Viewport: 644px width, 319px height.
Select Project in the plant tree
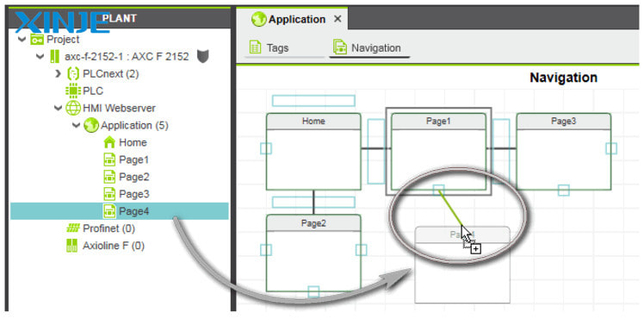click(63, 40)
